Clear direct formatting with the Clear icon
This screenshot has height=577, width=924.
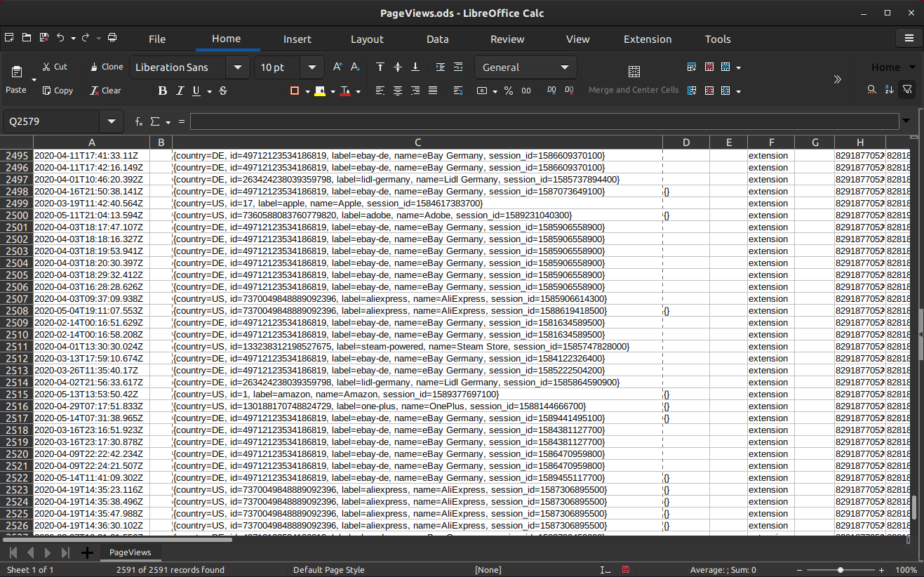coord(105,91)
